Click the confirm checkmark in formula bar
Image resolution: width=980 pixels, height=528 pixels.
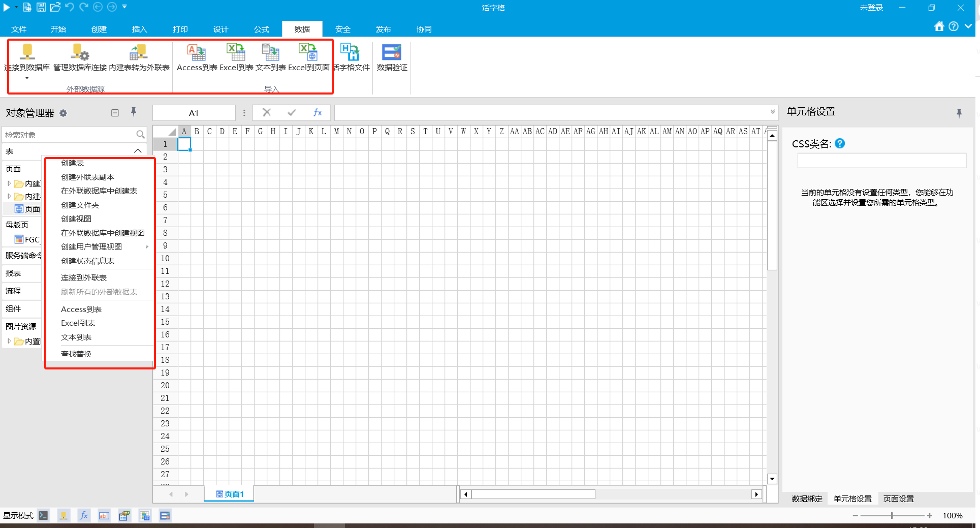click(292, 112)
